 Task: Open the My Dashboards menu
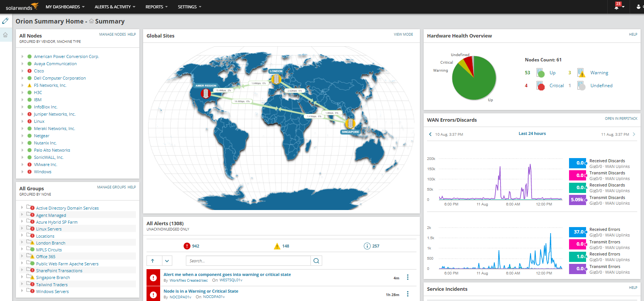tap(65, 7)
